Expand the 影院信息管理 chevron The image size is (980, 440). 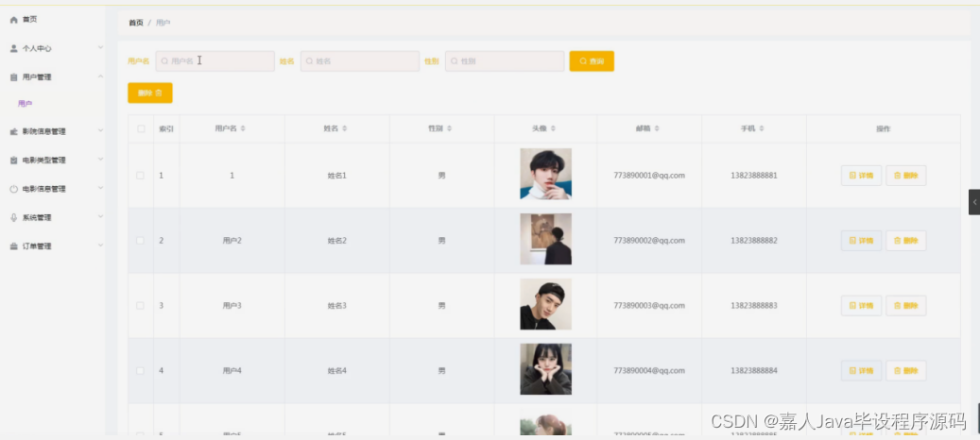pos(100,131)
